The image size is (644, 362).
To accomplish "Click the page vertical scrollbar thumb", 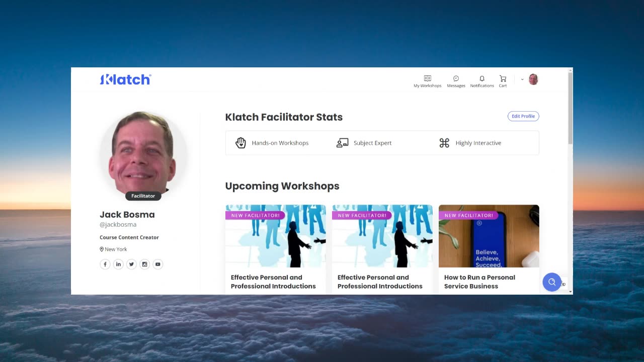I will pyautogui.click(x=570, y=107).
